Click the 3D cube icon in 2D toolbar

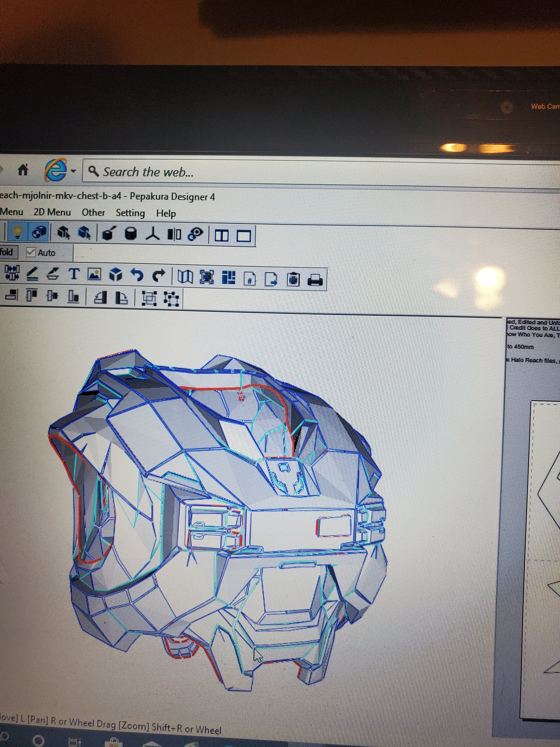tap(115, 275)
